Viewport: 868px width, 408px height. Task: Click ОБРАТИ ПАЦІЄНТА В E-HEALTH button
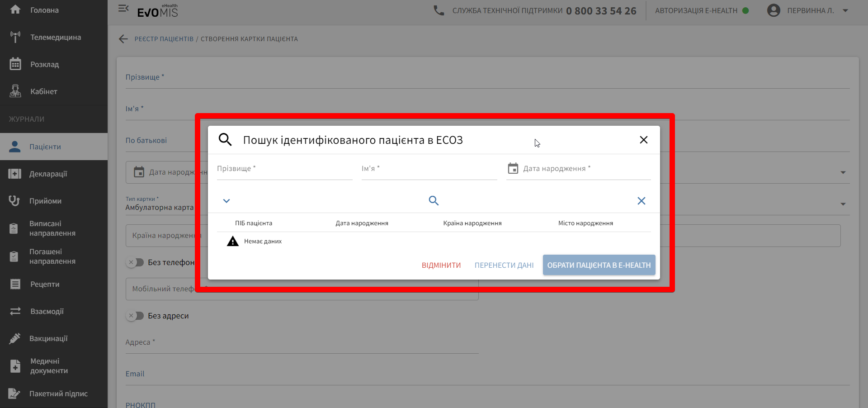(x=599, y=265)
